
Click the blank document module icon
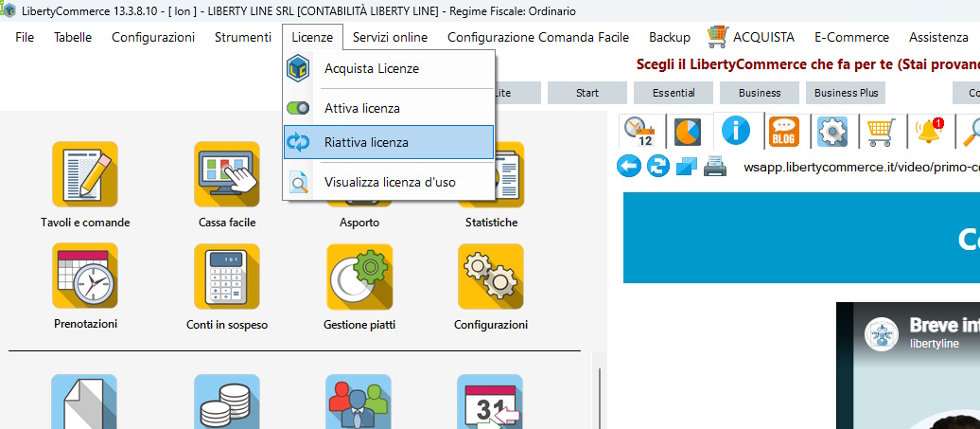click(84, 402)
